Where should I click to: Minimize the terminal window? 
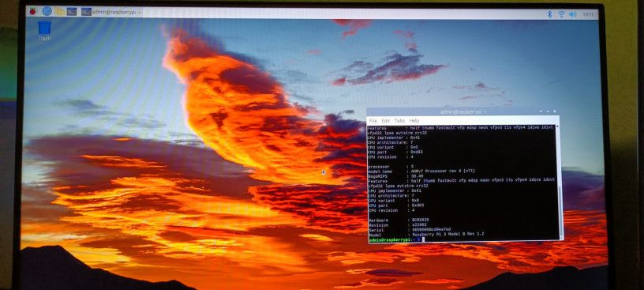pyautogui.click(x=541, y=111)
